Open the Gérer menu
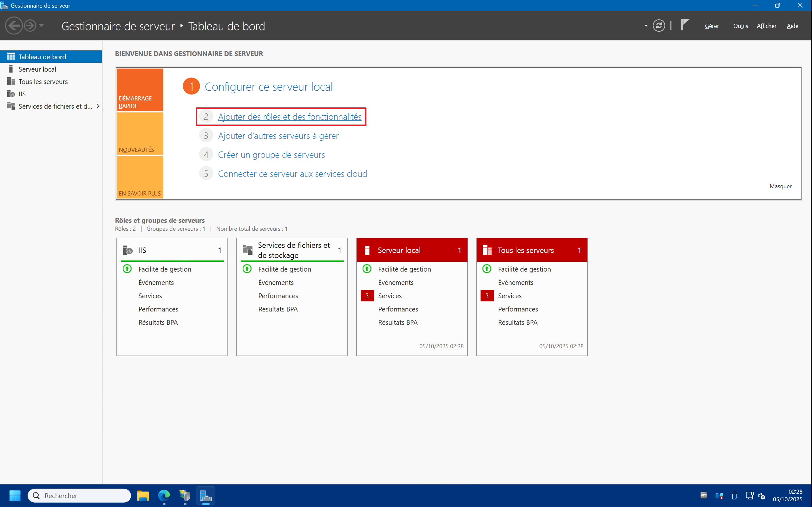 click(x=712, y=26)
